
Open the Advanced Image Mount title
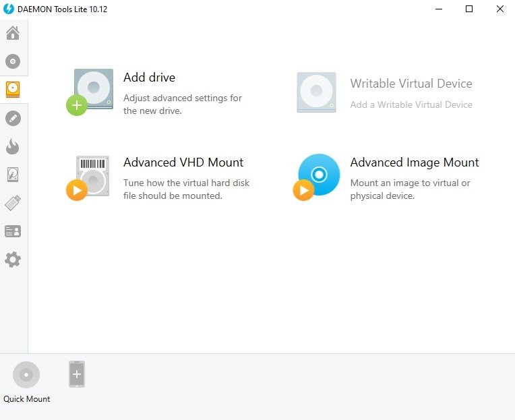click(x=415, y=162)
